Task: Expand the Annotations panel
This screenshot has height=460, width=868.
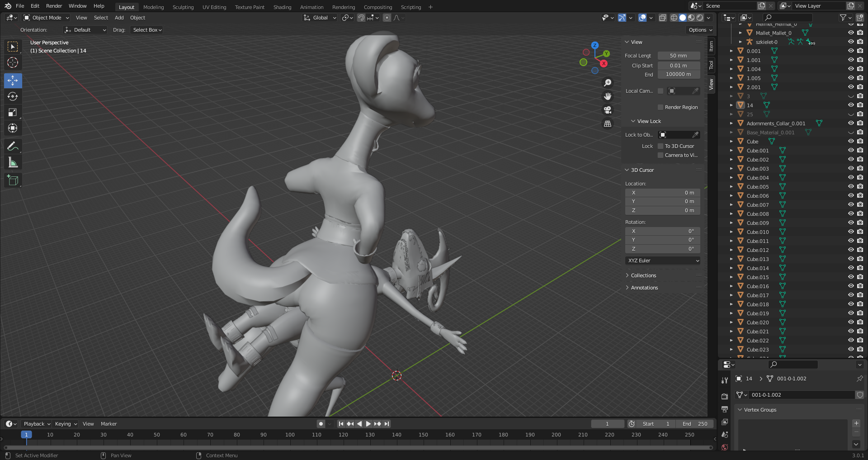Action: (x=644, y=288)
